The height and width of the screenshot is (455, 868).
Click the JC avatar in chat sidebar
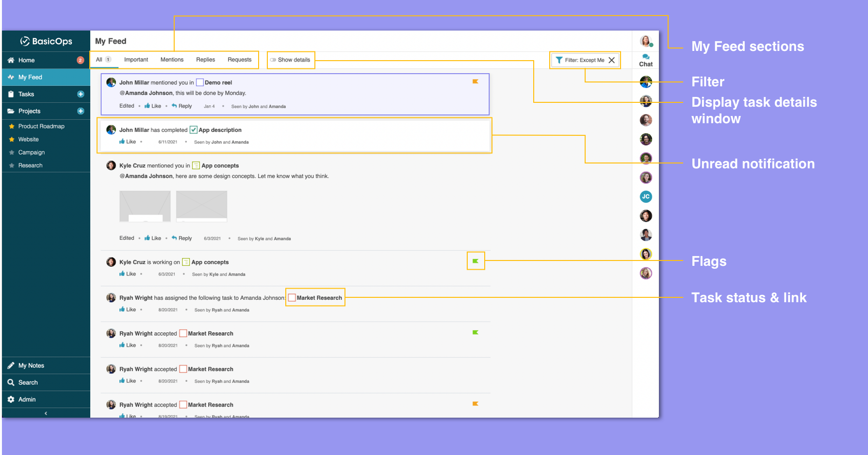646,196
